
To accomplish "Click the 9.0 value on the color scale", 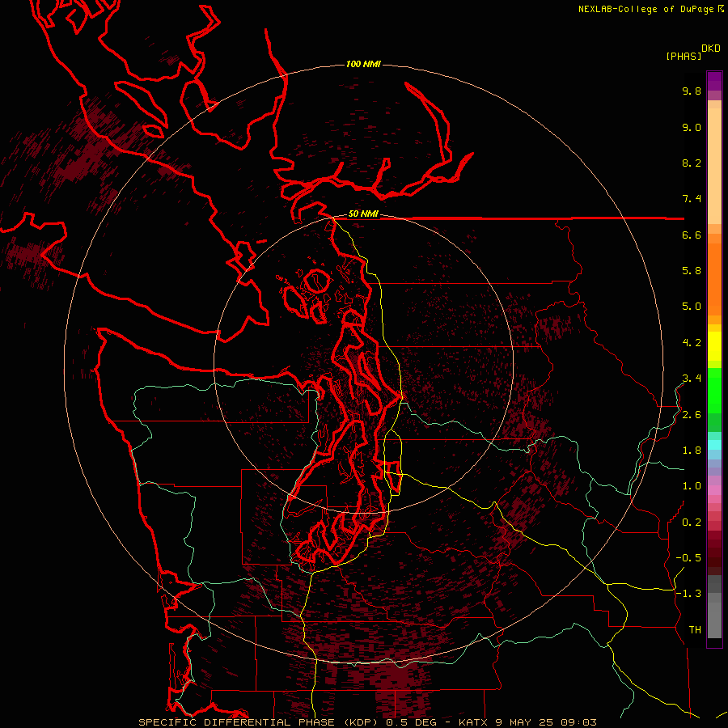I will coord(692,127).
